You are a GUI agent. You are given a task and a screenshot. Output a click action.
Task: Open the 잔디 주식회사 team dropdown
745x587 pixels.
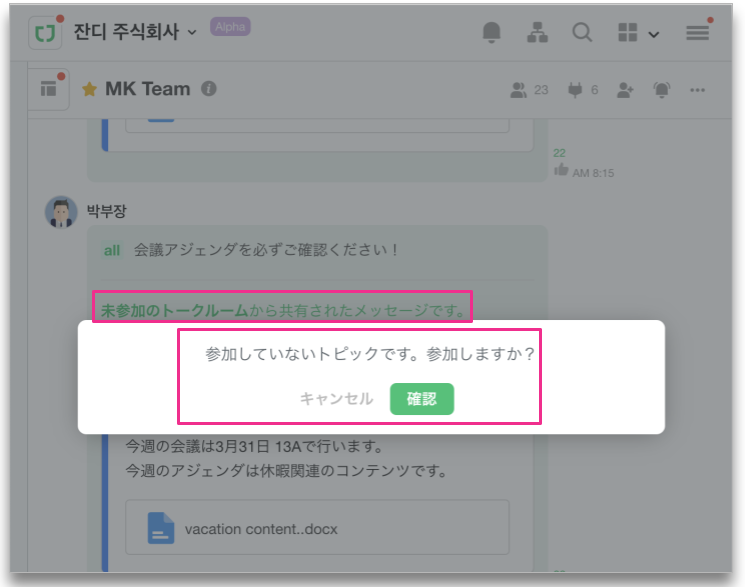pyautogui.click(x=135, y=32)
